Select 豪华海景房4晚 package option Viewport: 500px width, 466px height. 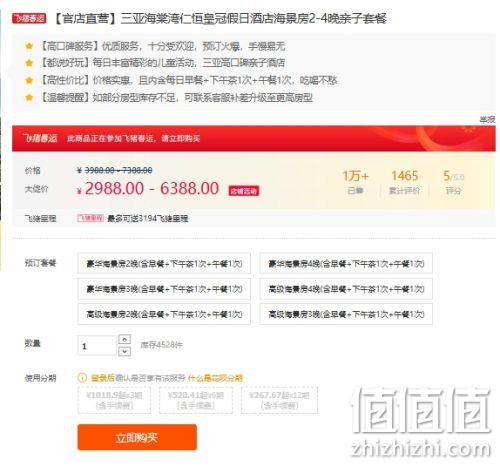pos(346,263)
